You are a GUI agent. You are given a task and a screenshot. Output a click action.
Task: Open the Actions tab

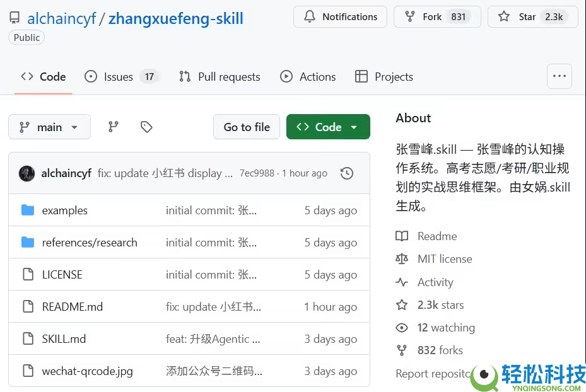pos(308,76)
